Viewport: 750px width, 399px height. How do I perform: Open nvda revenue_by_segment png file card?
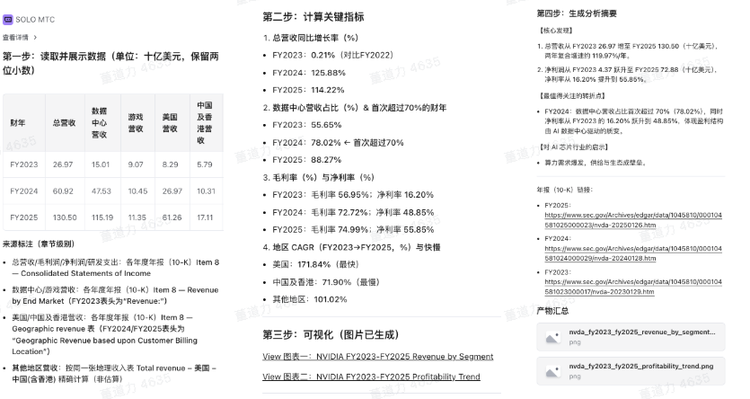pos(630,337)
